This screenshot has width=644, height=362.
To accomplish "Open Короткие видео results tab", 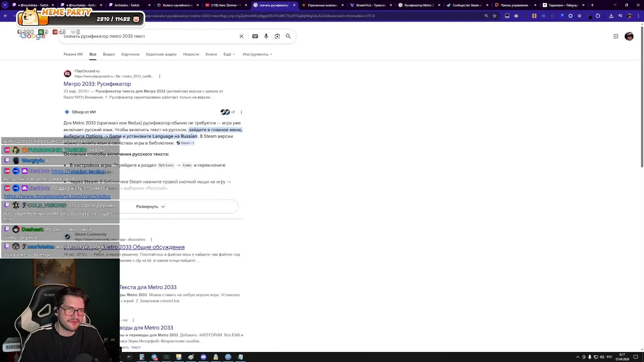I will 161,54.
